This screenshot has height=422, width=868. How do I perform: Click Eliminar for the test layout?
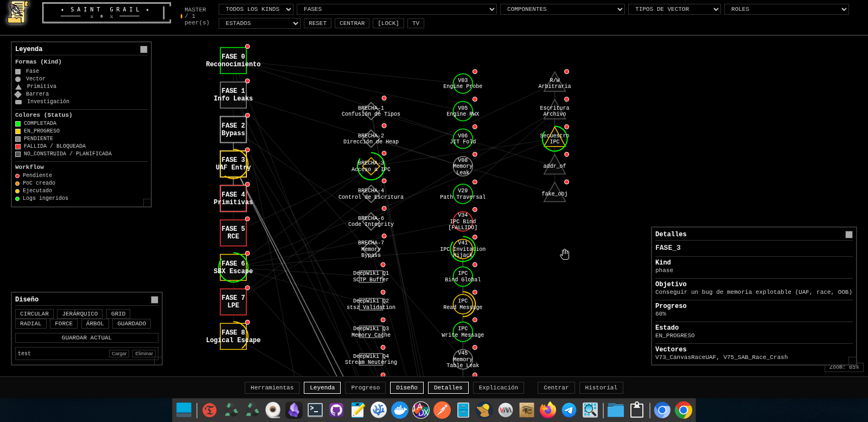(144, 354)
